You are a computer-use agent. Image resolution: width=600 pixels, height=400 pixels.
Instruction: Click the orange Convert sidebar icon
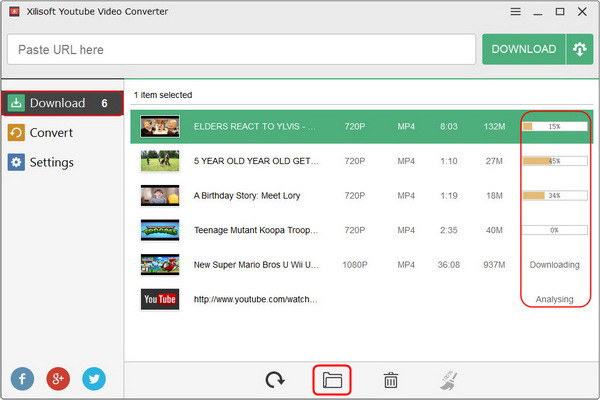point(16,133)
